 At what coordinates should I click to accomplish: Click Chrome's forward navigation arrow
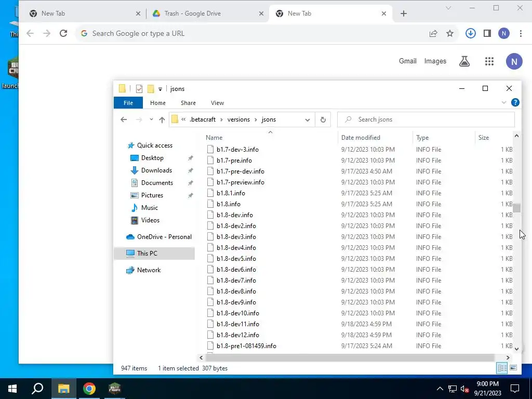(46, 33)
